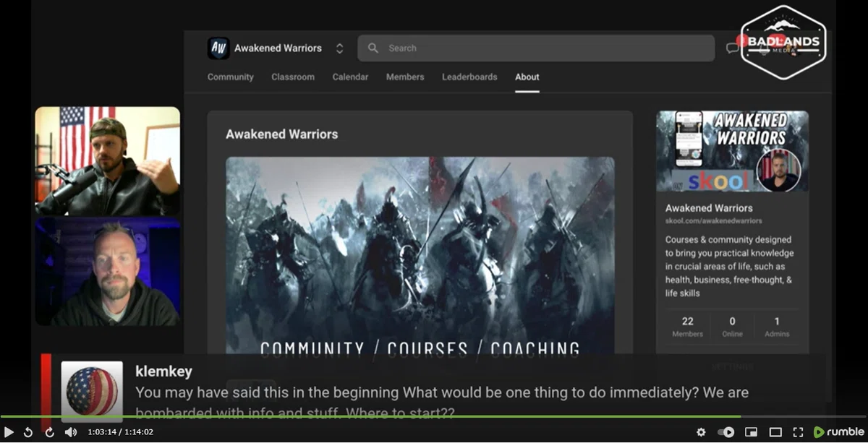Click the klemkey commenter name
Viewport: 868px width, 443px height.
click(163, 371)
